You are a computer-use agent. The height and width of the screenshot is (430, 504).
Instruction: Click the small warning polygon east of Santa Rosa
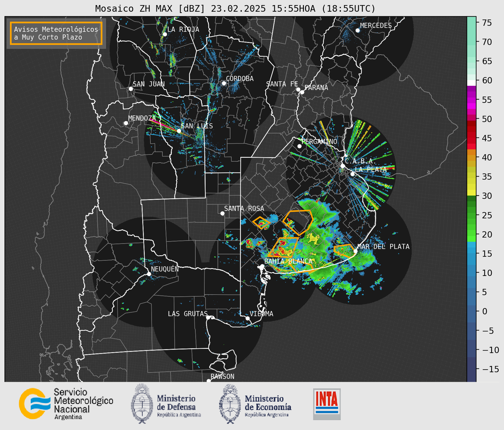pyautogui.click(x=261, y=223)
